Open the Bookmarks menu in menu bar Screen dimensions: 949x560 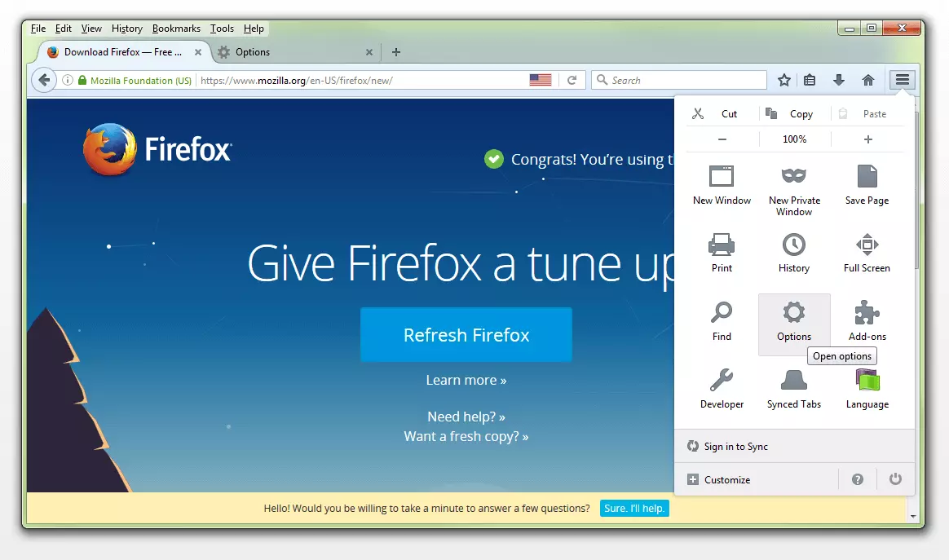coord(176,29)
